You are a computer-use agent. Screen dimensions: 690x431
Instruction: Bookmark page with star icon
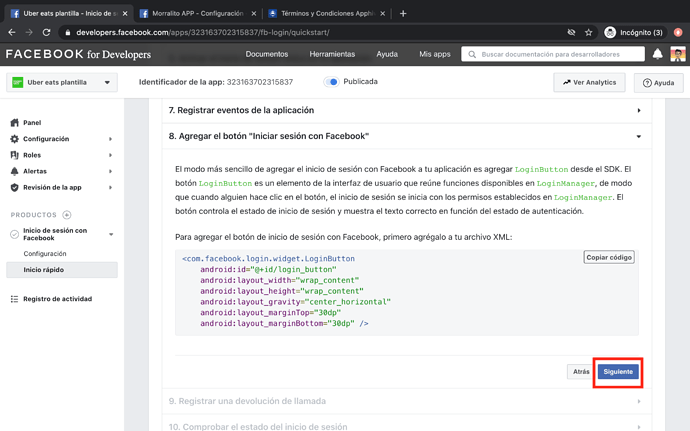(588, 32)
